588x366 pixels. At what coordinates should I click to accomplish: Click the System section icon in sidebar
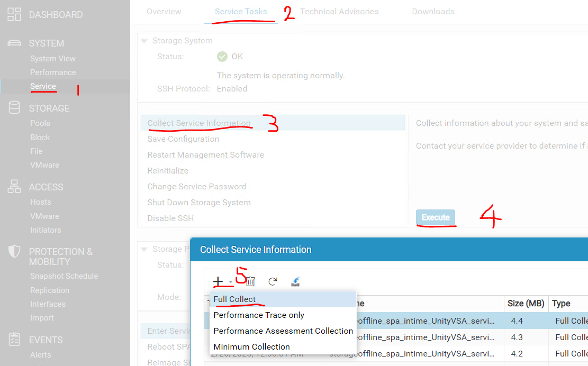14,42
